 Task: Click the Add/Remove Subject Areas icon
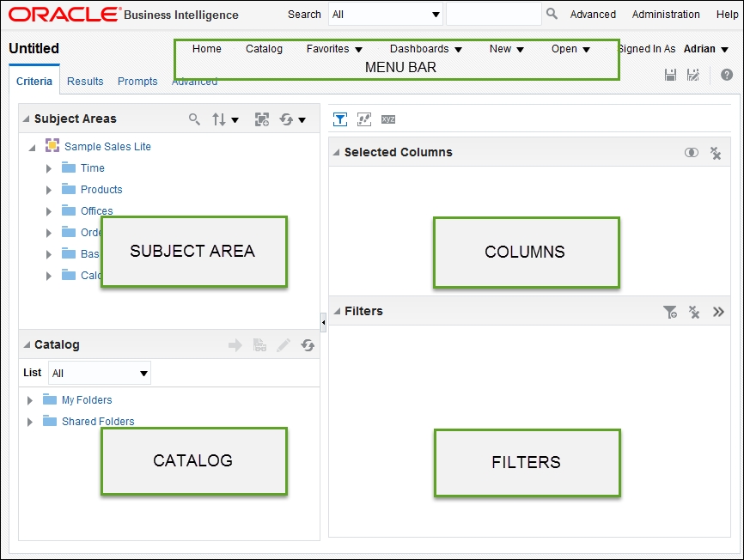262,119
